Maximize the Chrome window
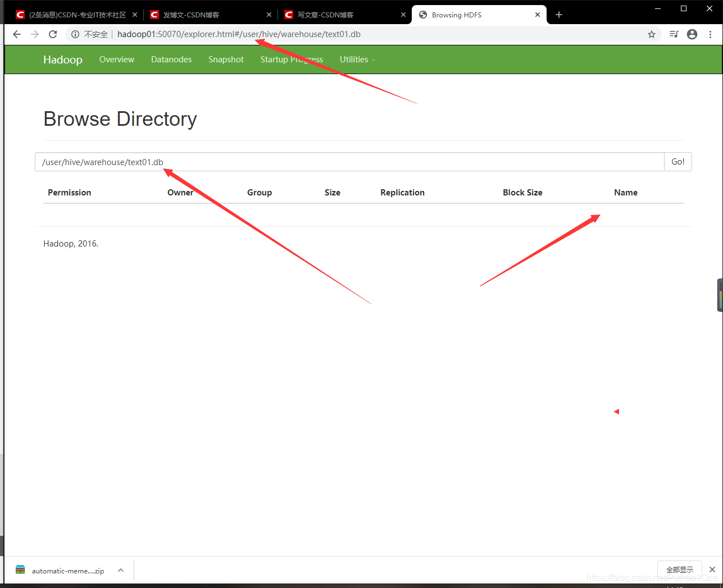This screenshot has width=723, height=588. [x=684, y=8]
